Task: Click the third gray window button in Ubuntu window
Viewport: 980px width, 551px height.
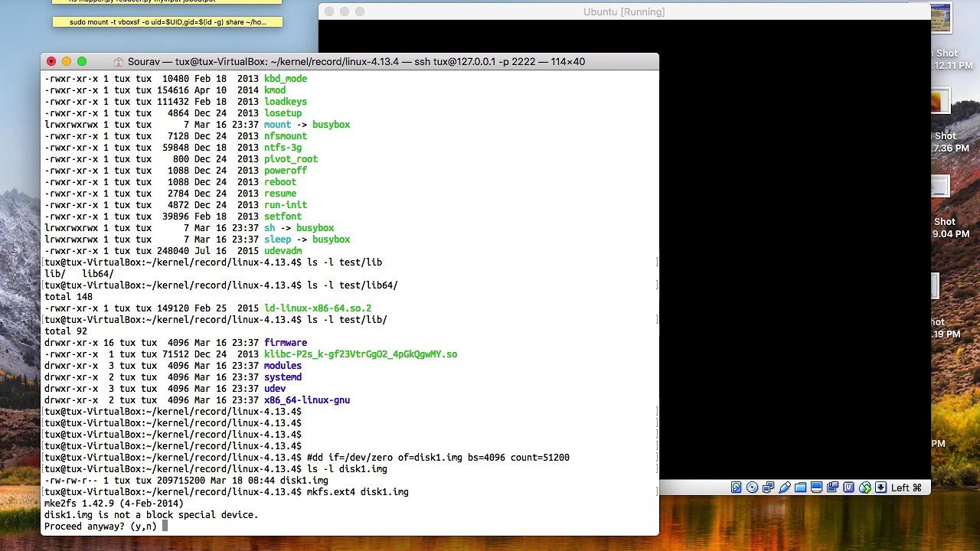Action: click(360, 11)
